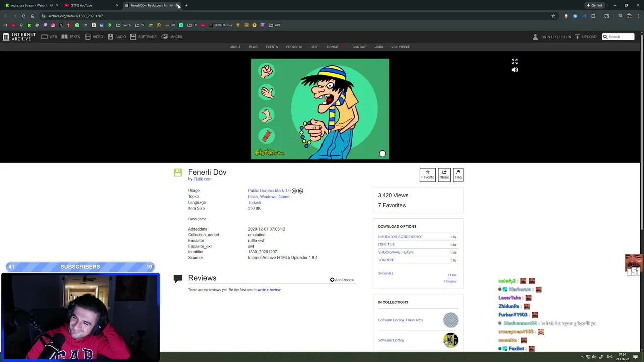644x362 pixels.
Task: Open the Public Domain Mark 1.0 link
Action: pyautogui.click(x=269, y=191)
